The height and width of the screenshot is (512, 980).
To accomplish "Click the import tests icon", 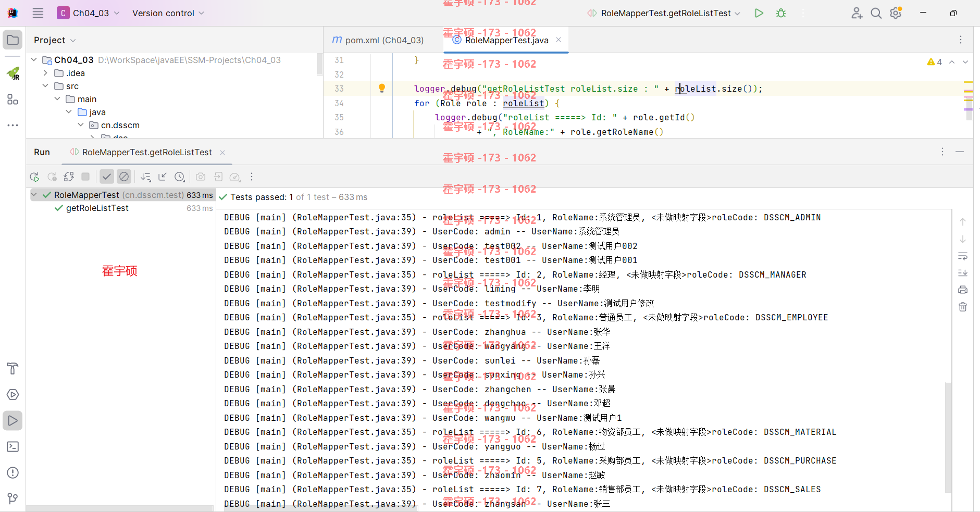I will click(218, 177).
